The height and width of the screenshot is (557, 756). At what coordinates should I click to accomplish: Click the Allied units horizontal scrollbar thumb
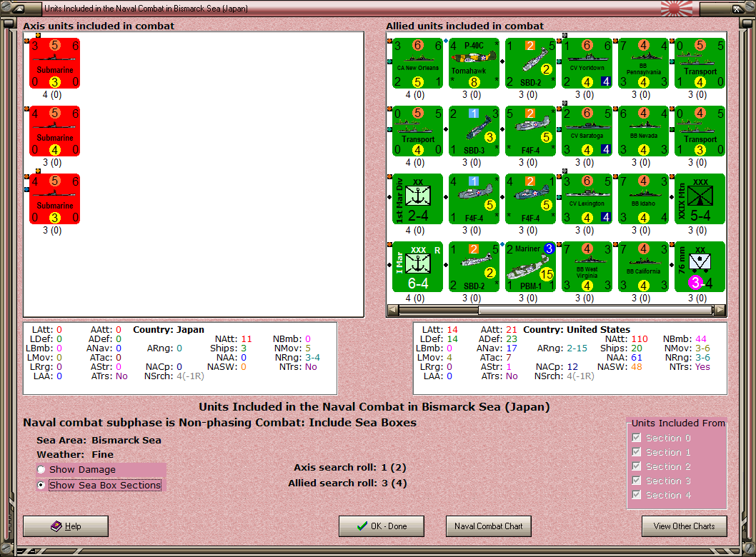(595, 310)
